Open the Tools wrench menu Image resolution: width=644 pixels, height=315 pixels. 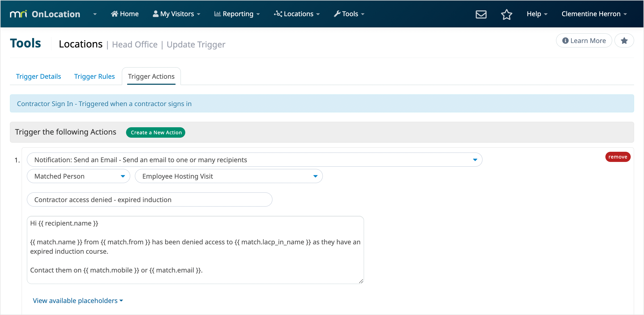(349, 14)
